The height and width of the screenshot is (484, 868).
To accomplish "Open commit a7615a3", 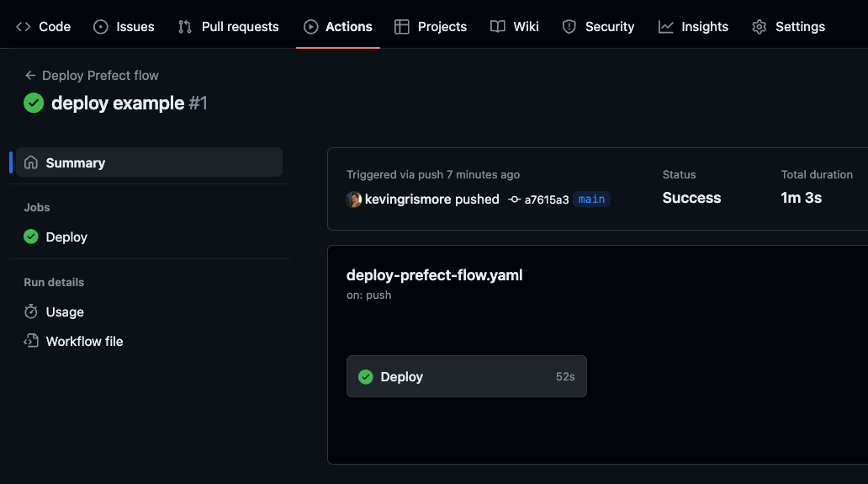I will point(547,200).
